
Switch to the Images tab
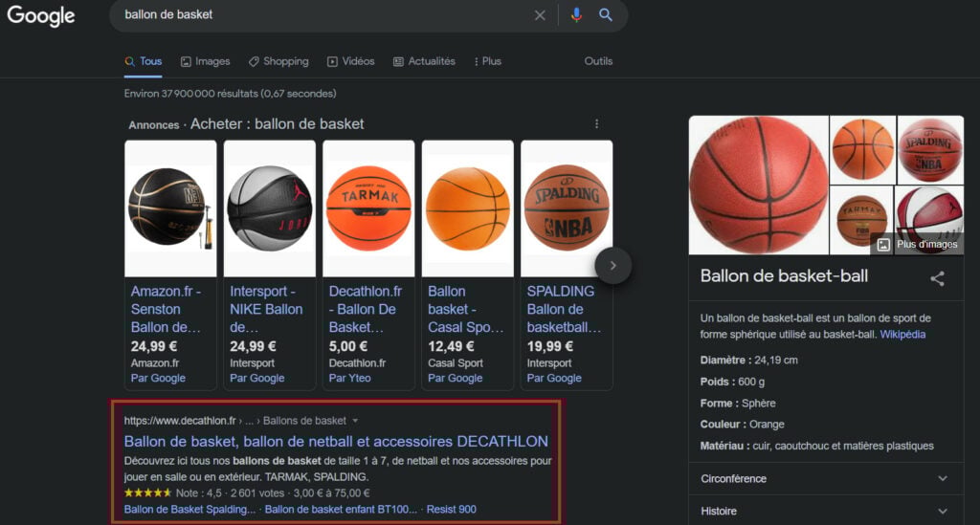(205, 61)
